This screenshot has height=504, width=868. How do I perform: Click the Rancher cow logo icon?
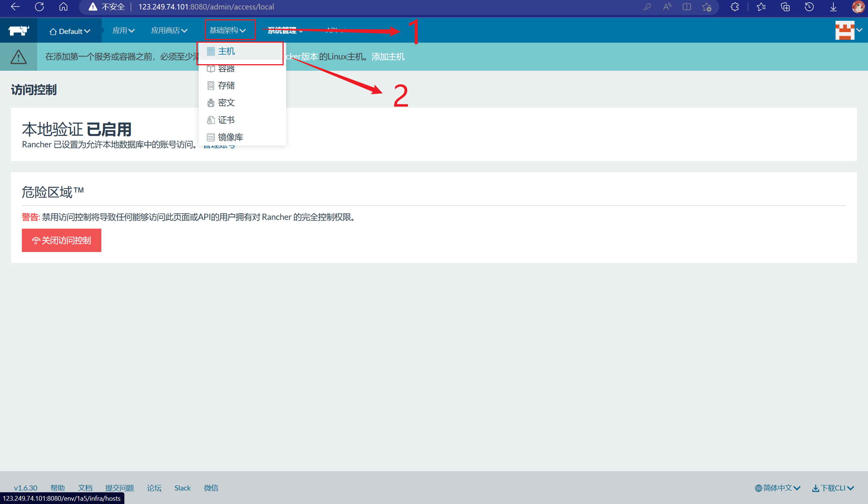(18, 31)
